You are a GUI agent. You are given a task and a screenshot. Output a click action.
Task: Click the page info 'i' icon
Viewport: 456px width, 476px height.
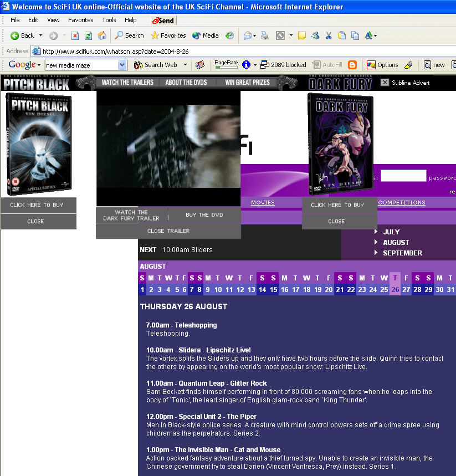246,65
